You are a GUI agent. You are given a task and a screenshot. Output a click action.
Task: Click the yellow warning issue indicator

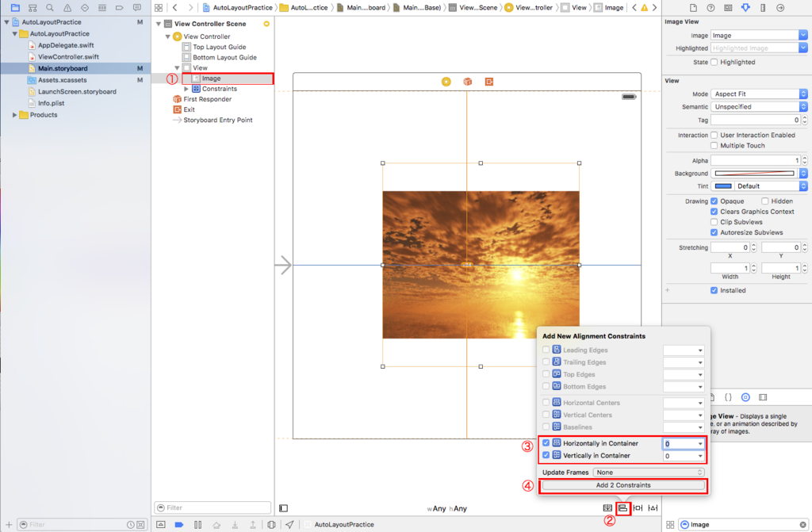(x=644, y=8)
